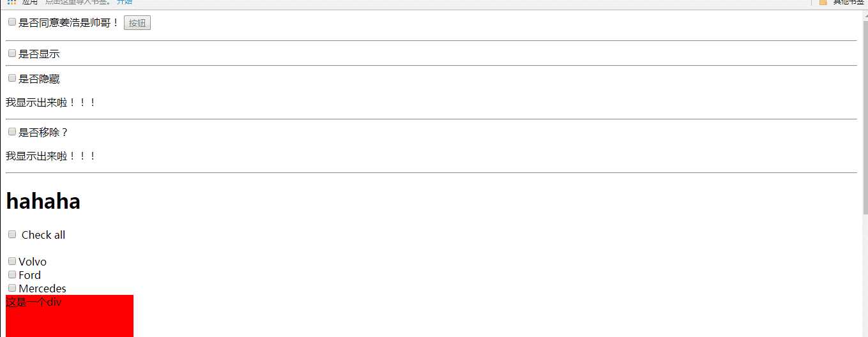Enable the 是否隐藏 checkbox

tap(12, 79)
